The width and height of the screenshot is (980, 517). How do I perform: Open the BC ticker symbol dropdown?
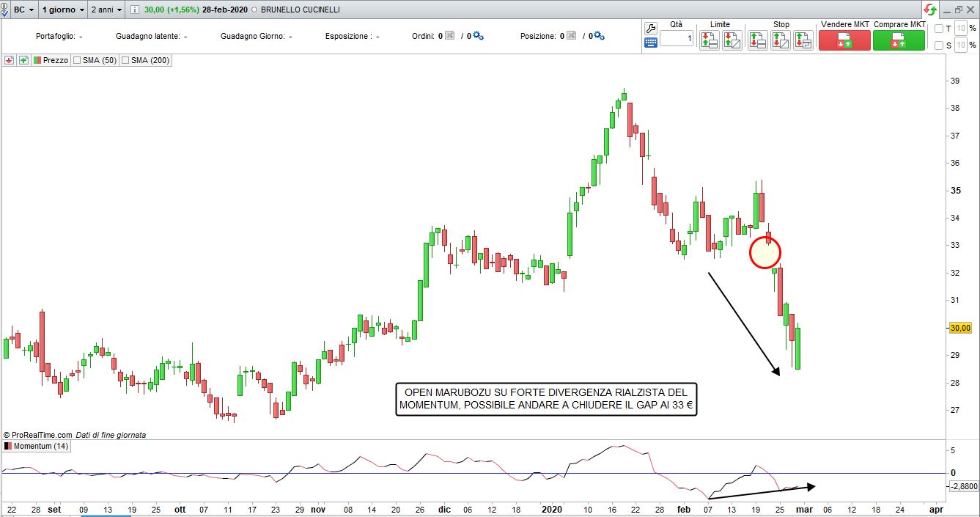(24, 10)
